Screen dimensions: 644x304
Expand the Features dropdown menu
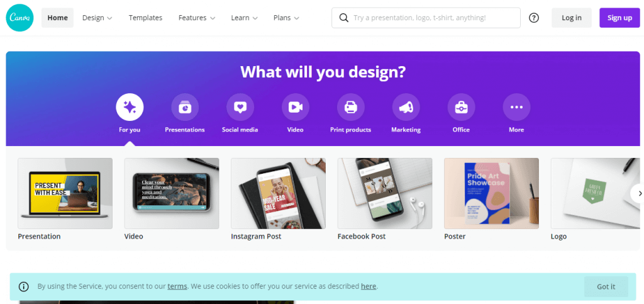tap(197, 18)
